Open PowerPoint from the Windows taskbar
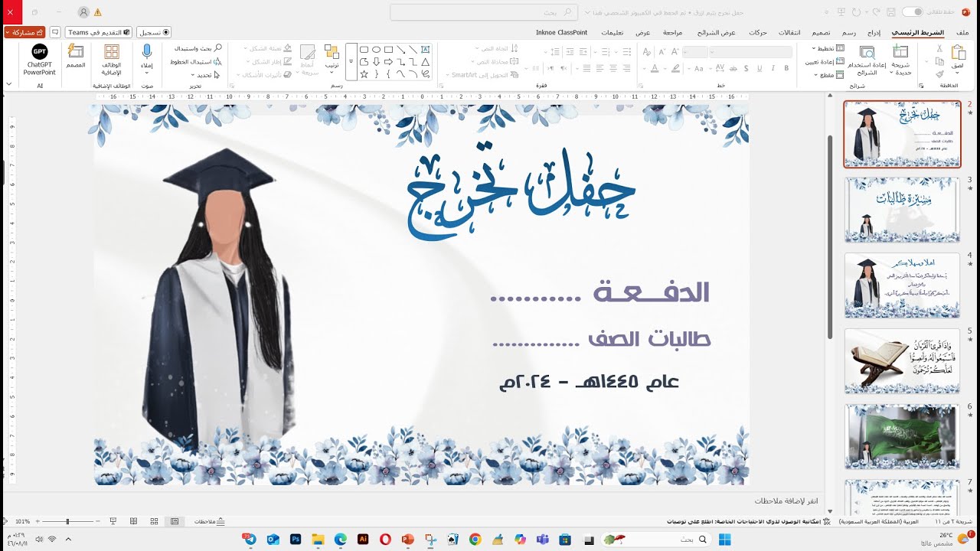The height and width of the screenshot is (551, 980). pyautogui.click(x=407, y=540)
